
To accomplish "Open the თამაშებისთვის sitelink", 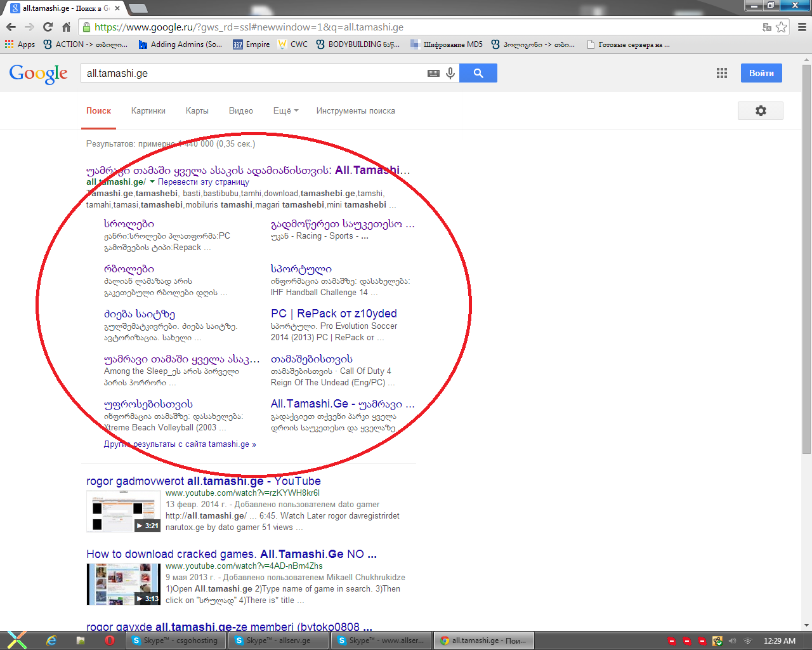I will (311, 359).
